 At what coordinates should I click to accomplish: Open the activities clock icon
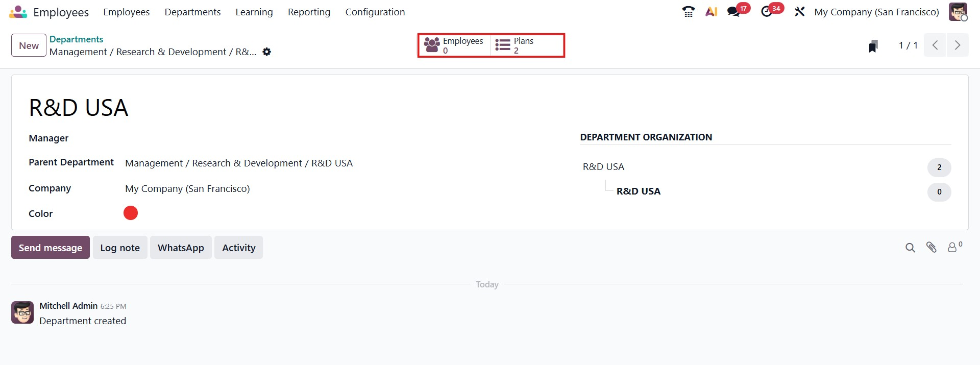click(x=767, y=12)
